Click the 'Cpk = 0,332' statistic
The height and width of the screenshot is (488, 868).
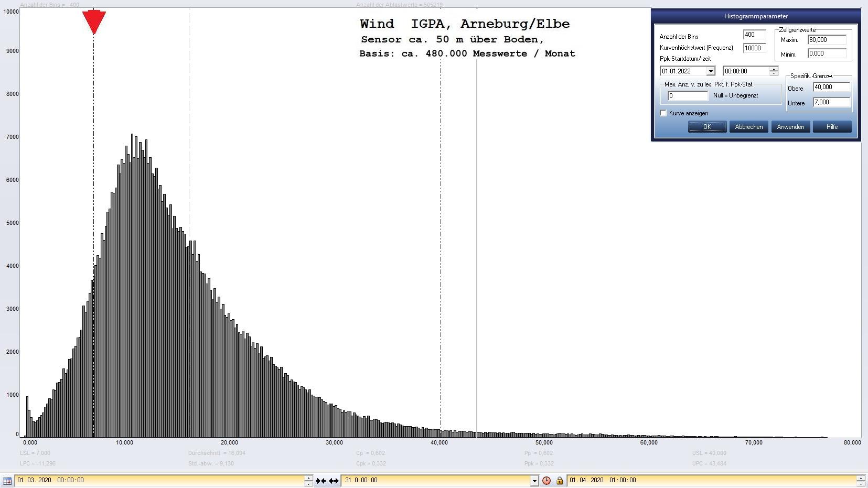tap(371, 464)
